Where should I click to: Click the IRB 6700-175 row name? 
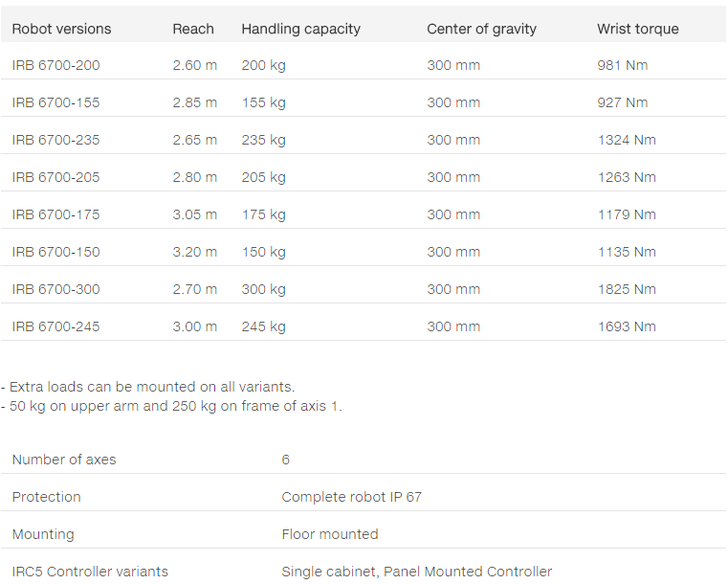coord(55,214)
